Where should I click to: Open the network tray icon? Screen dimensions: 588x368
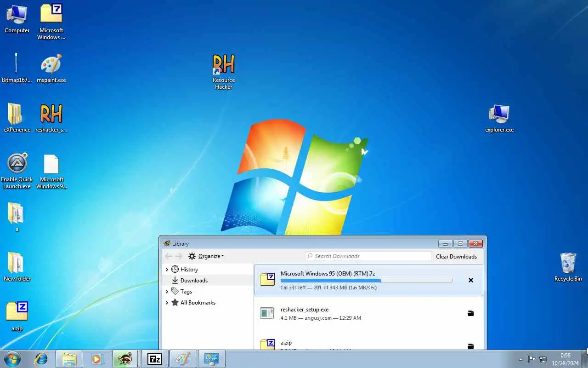point(543,359)
